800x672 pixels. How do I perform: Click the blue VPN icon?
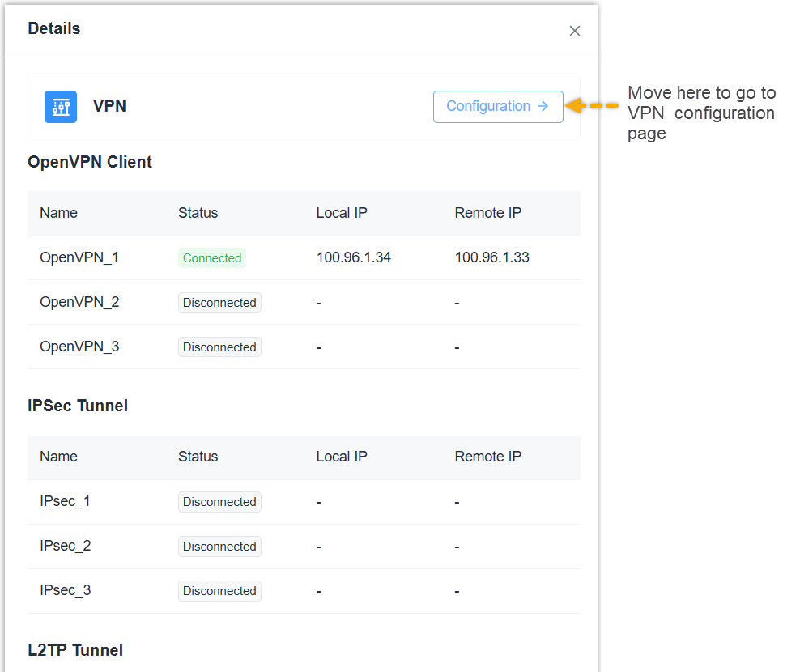tap(61, 107)
